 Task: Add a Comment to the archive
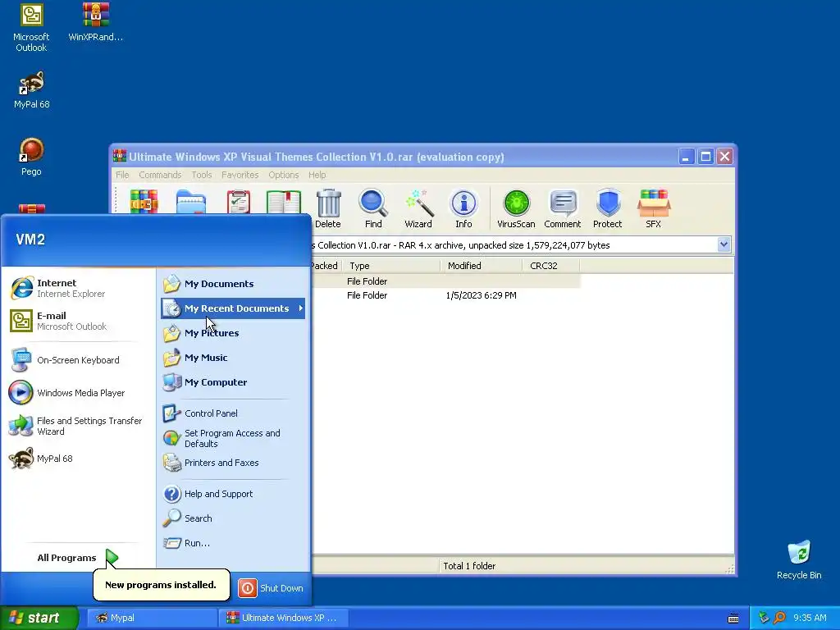coord(563,208)
